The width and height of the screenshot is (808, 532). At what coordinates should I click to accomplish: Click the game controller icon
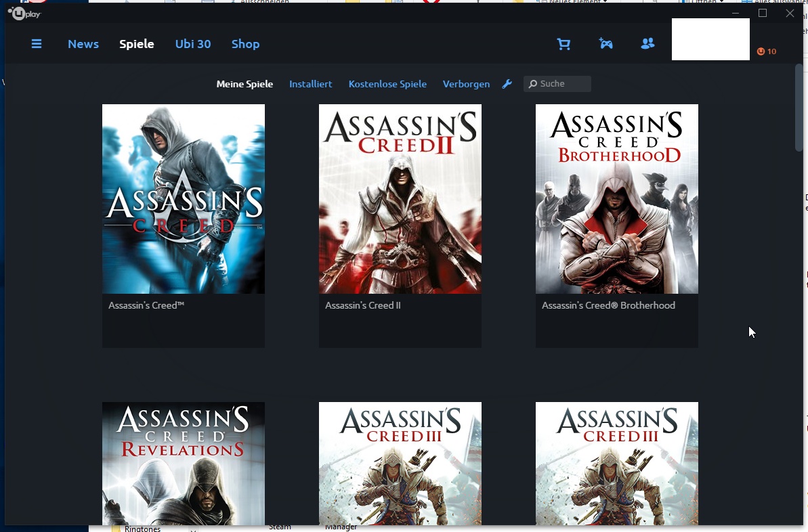606,44
